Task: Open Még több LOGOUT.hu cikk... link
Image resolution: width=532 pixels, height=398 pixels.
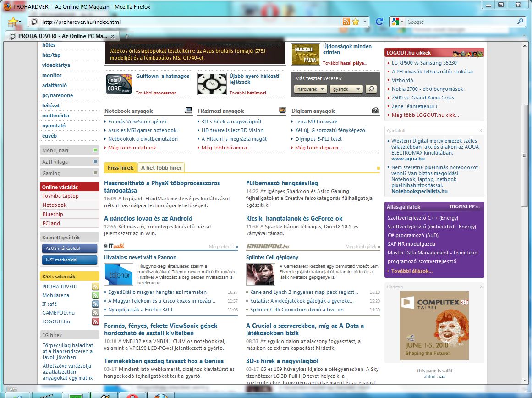Action: click(426, 115)
